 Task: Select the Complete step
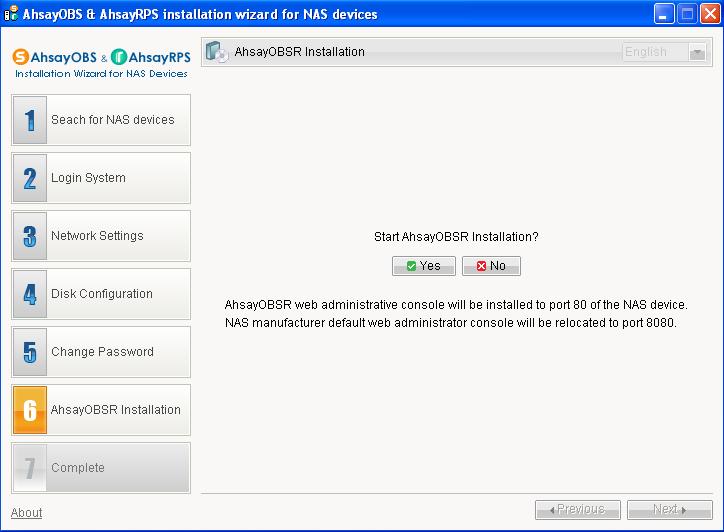pyautogui.click(x=101, y=468)
